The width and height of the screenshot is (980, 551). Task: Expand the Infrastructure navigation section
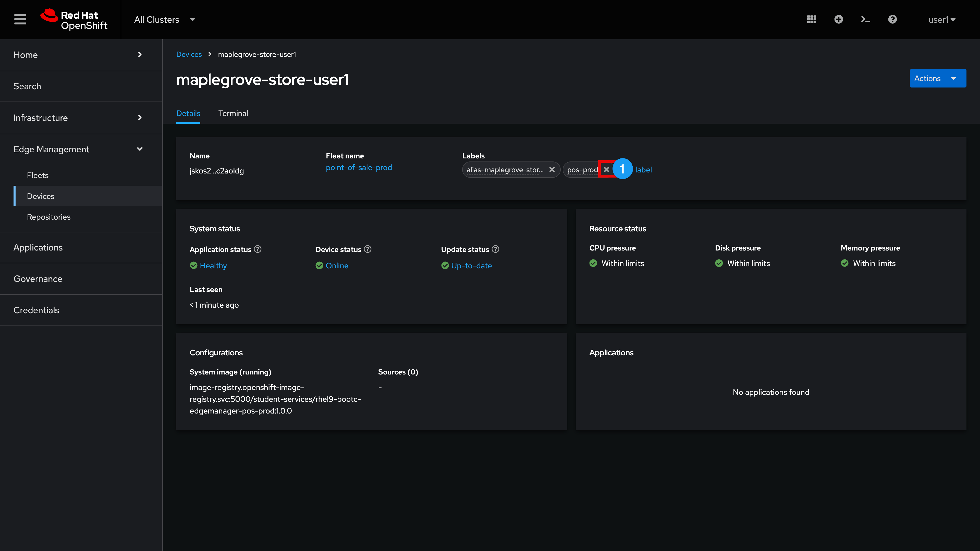pyautogui.click(x=81, y=118)
